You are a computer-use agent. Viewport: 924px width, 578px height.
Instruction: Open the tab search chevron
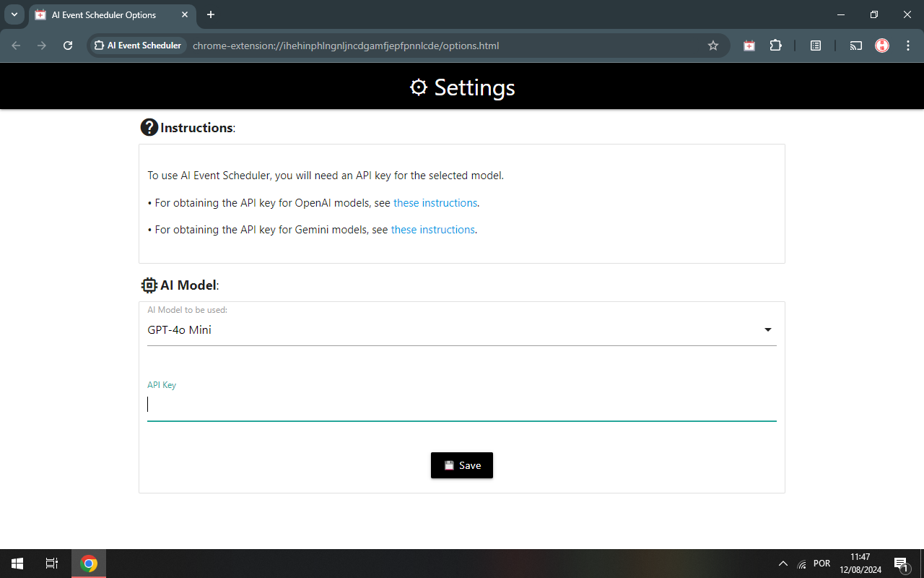tap(14, 14)
